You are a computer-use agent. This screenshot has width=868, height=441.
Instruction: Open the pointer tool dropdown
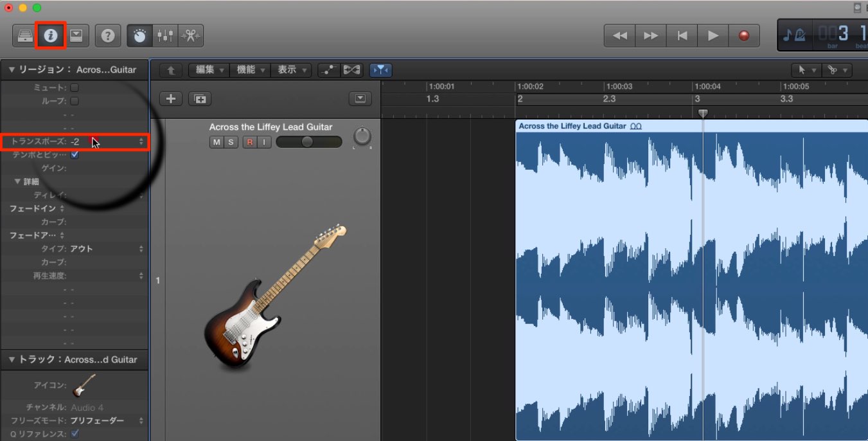(x=806, y=70)
